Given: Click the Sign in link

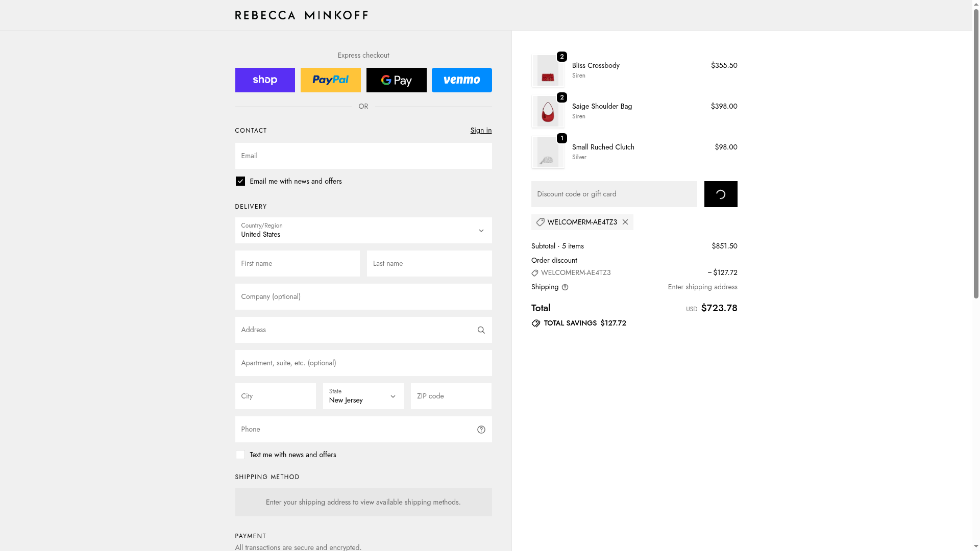Looking at the screenshot, I should click(481, 131).
